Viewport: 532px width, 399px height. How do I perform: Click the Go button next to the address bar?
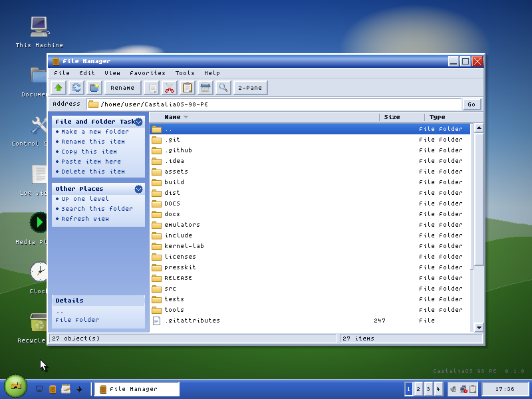471,104
